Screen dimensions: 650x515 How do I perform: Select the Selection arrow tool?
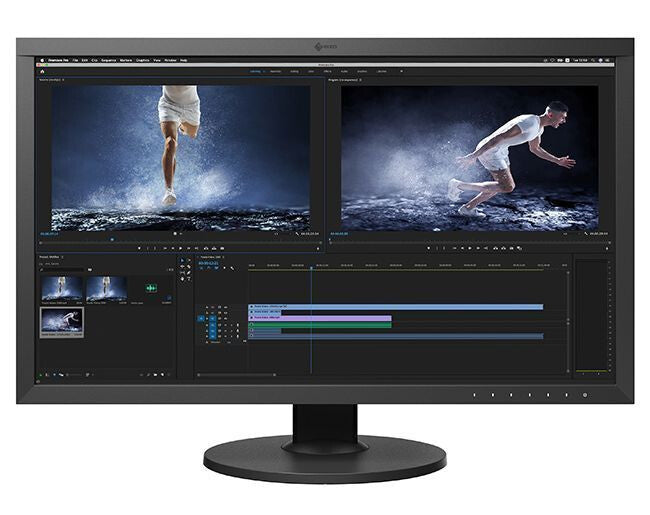(x=181, y=260)
